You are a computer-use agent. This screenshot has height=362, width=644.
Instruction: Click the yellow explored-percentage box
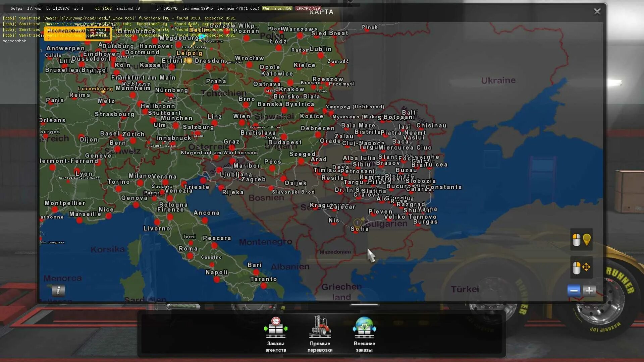pos(77,34)
